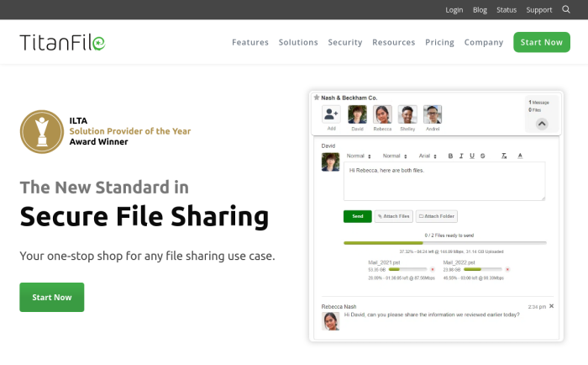Collapse the channel header with up chevron

tap(542, 124)
